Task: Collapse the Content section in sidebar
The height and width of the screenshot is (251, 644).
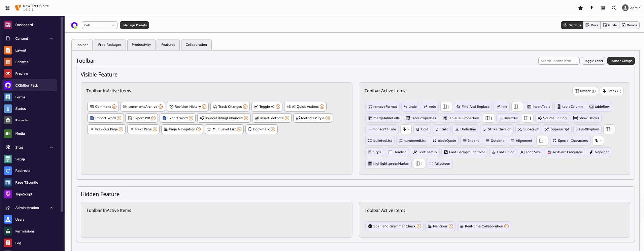Action: pos(52,39)
